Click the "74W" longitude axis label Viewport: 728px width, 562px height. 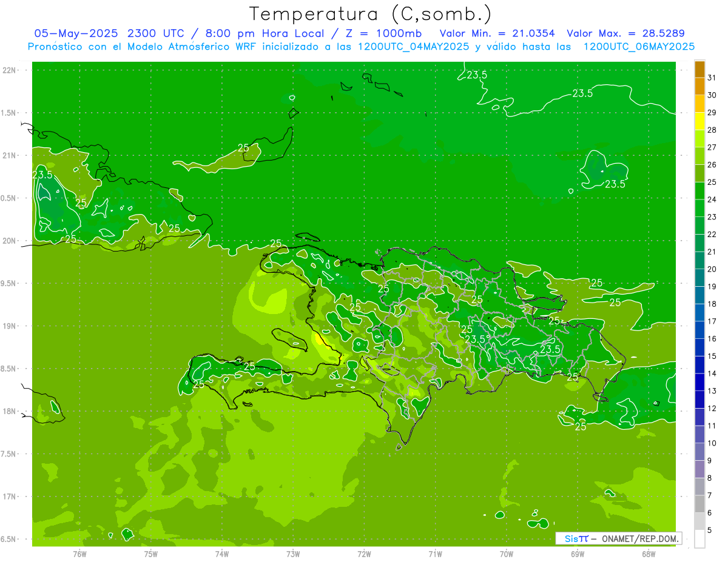222,554
